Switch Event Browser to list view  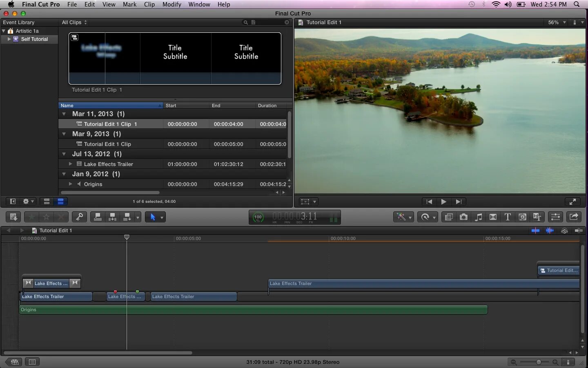point(60,201)
